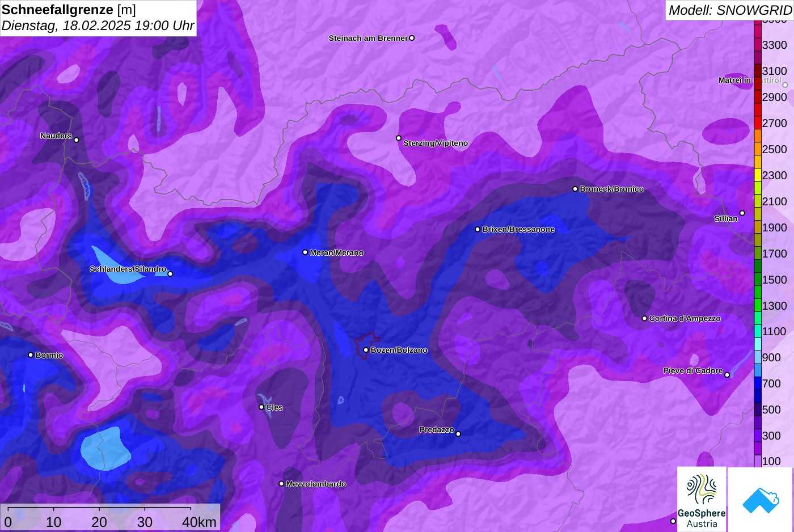Click the Schlanders/Silandro label
Viewport: 794px width, 532px height.
pyautogui.click(x=128, y=269)
